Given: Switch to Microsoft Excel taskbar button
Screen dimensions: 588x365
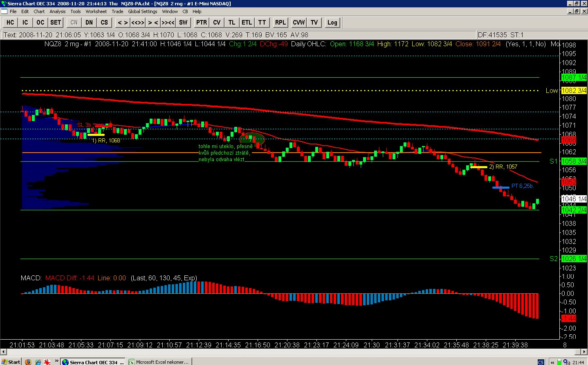Looking at the screenshot, I should click(x=159, y=362).
